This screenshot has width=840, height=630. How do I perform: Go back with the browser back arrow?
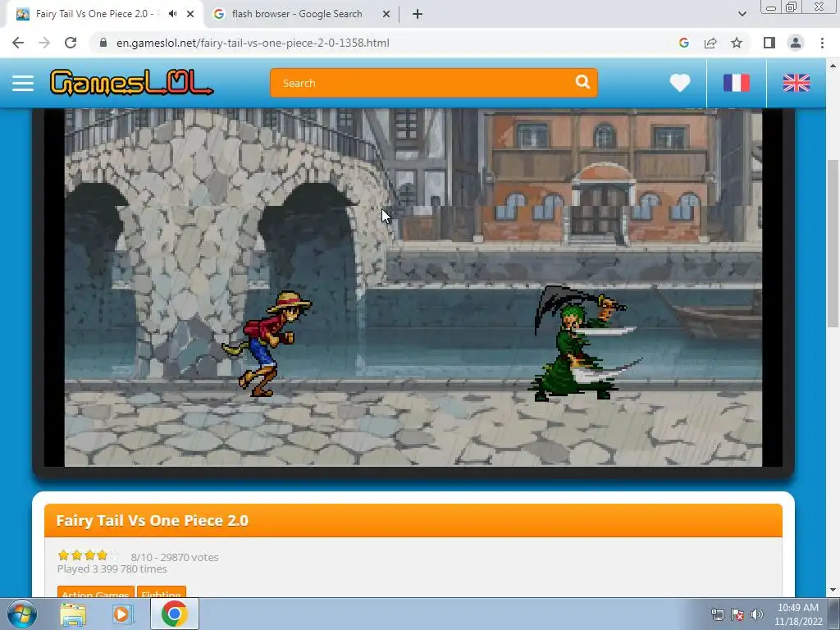click(x=18, y=43)
